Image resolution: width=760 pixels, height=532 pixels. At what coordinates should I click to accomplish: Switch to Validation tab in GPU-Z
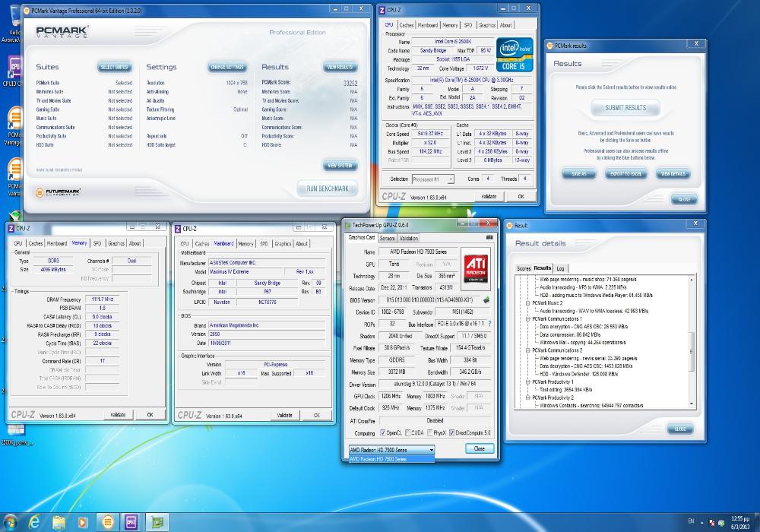point(408,238)
